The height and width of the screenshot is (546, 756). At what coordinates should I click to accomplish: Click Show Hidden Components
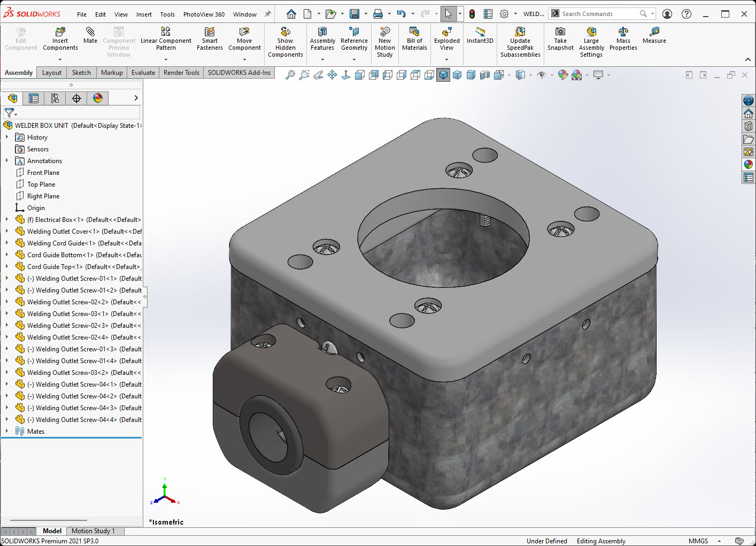[286, 42]
